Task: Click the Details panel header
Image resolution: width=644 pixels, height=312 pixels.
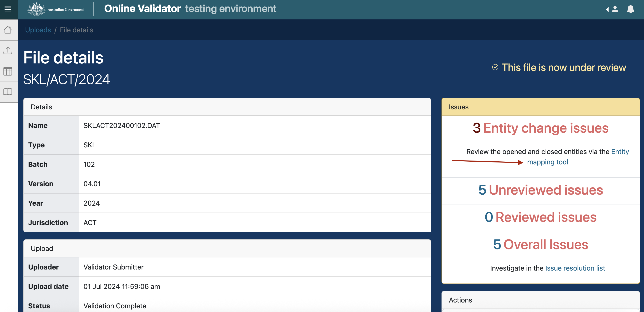Action: 227,107
